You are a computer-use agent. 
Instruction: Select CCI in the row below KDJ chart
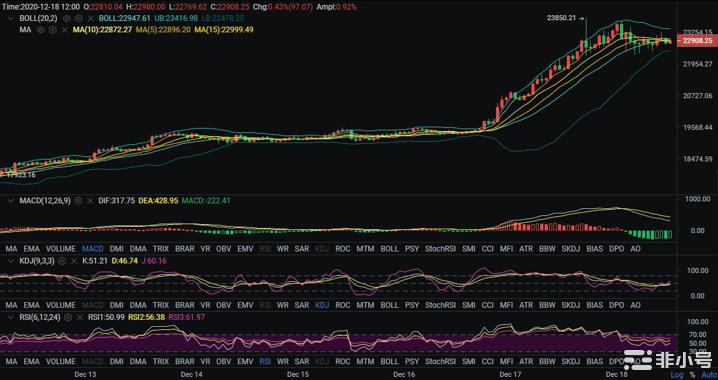[x=488, y=305]
